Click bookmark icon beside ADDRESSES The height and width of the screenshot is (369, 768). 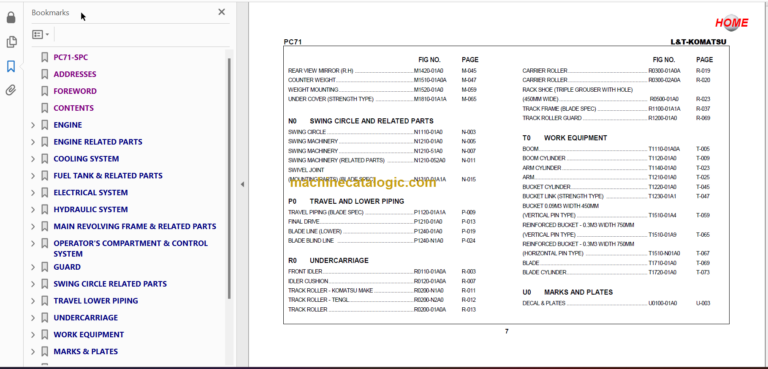[x=45, y=74]
